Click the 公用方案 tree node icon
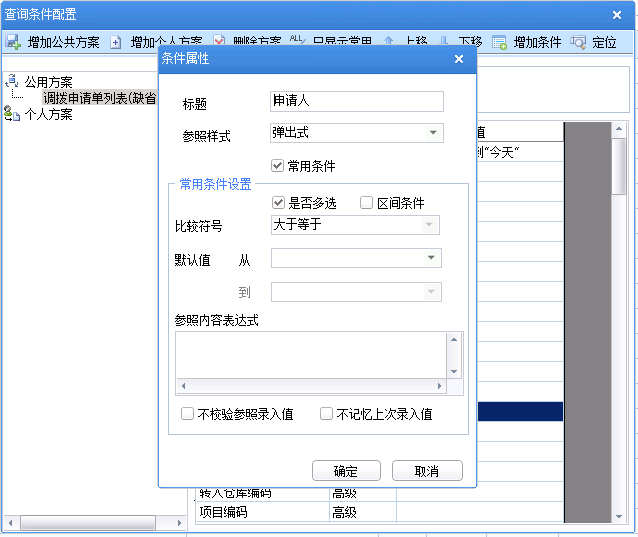 (x=13, y=82)
